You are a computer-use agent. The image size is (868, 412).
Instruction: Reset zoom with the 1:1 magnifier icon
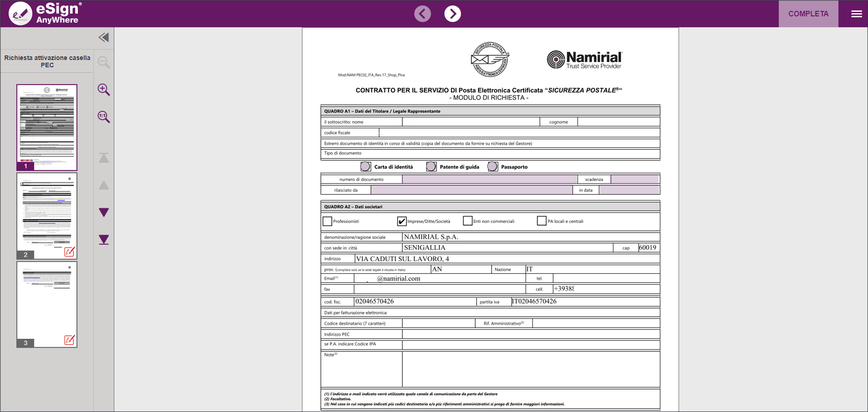tap(104, 117)
